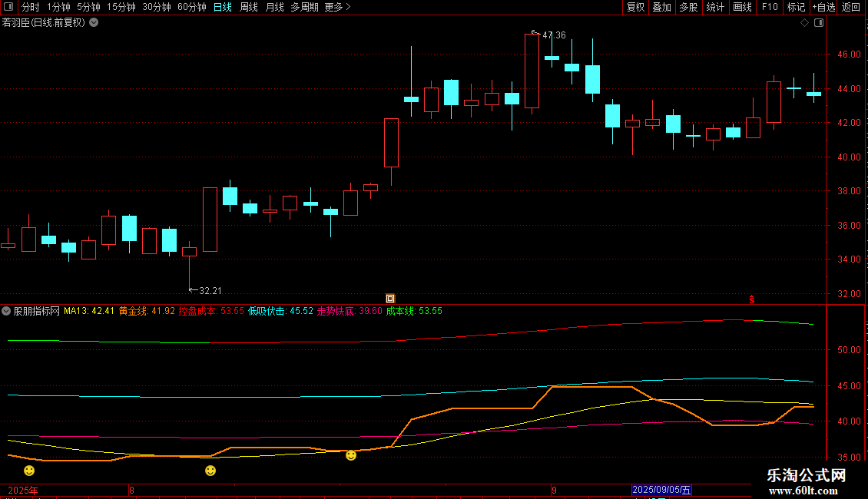Click the 叠加 overlay button
This screenshot has width=868, height=499.
[661, 7]
